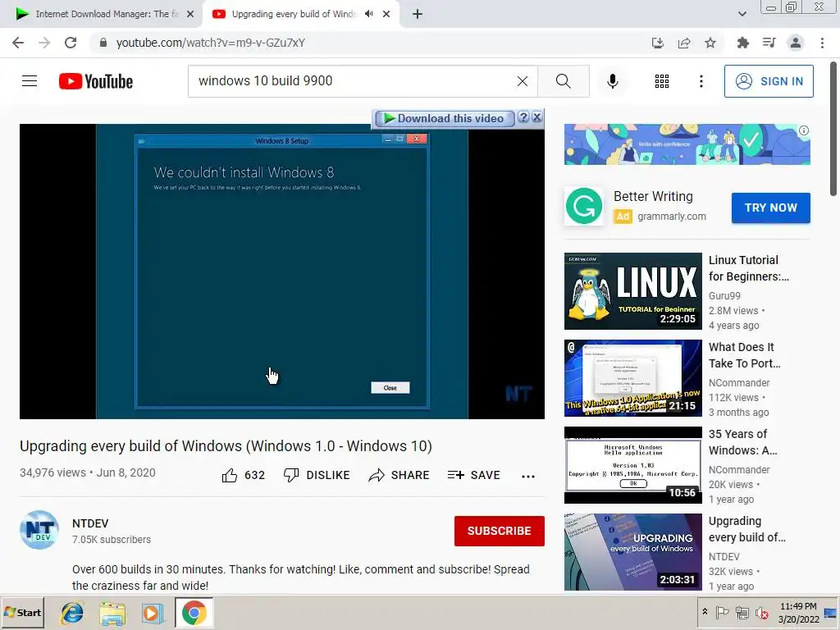Clear the search box with the X
Screen dimensions: 840x630
[x=523, y=81]
